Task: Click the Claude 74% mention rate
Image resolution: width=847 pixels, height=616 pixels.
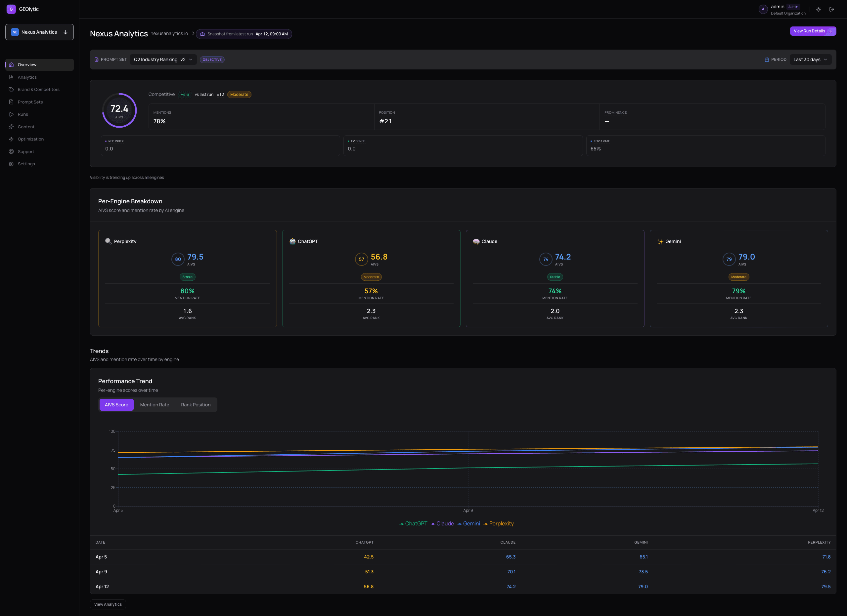Action: click(x=555, y=291)
